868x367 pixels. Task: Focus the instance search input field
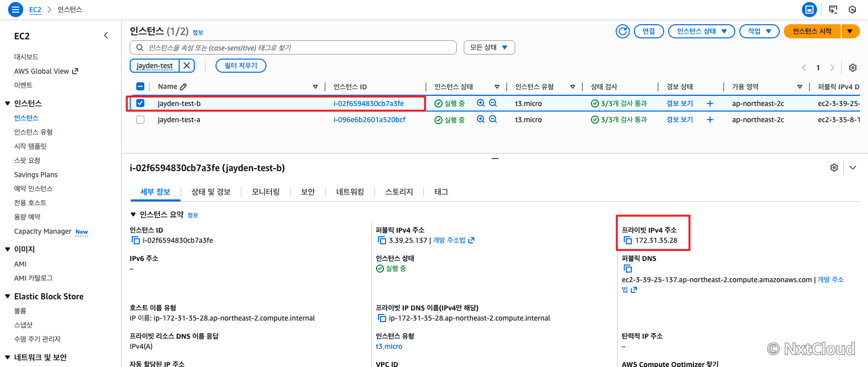[293, 47]
